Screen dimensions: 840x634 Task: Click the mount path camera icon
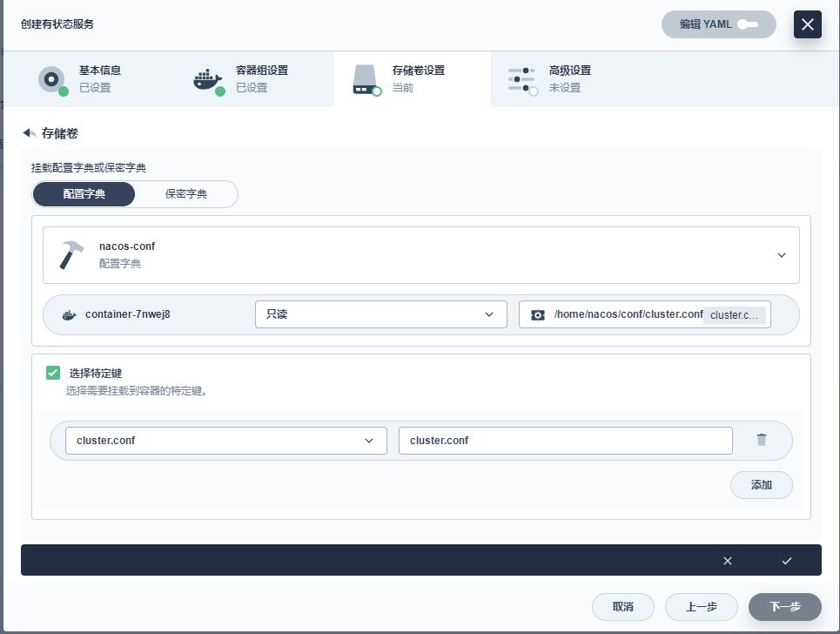click(537, 315)
